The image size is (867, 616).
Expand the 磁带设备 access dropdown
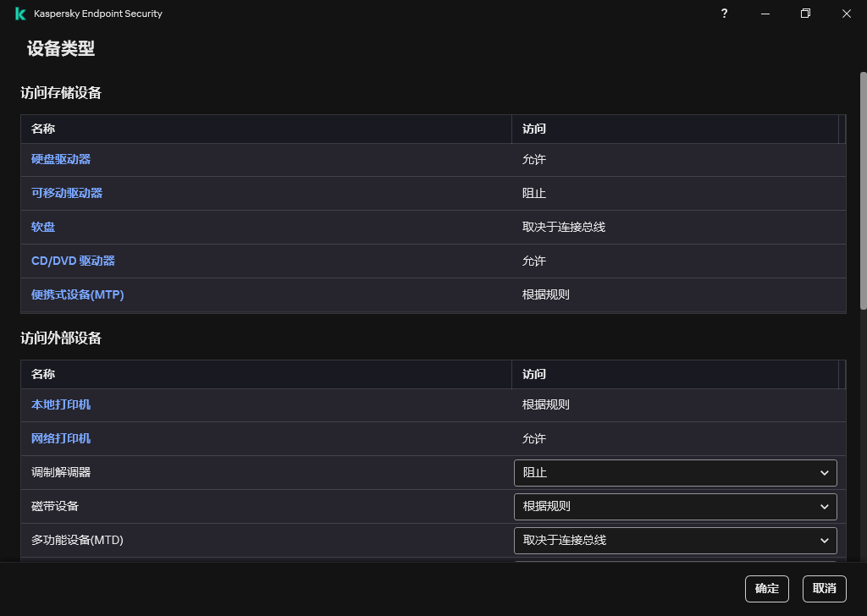click(675, 507)
